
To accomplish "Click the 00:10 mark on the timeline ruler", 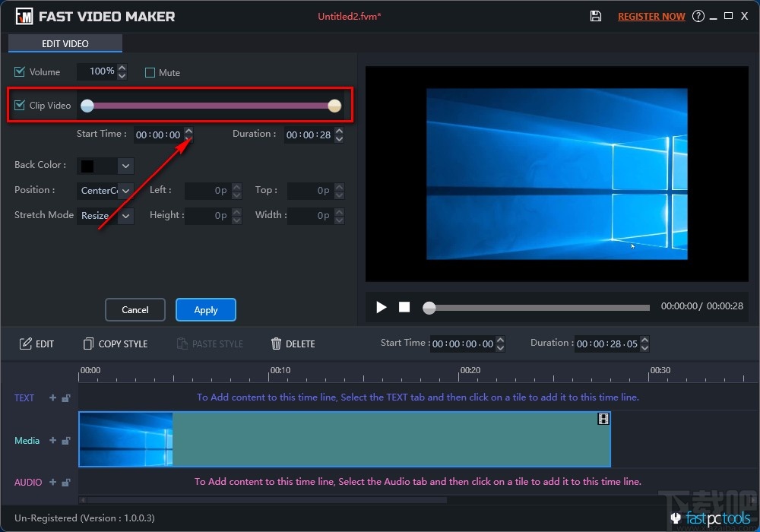I will pos(280,370).
